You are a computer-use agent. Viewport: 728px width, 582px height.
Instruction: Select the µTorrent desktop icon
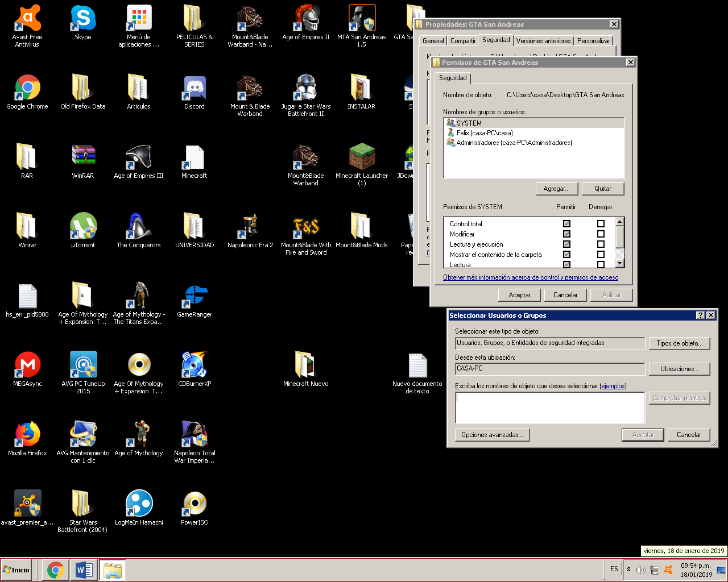[83, 231]
